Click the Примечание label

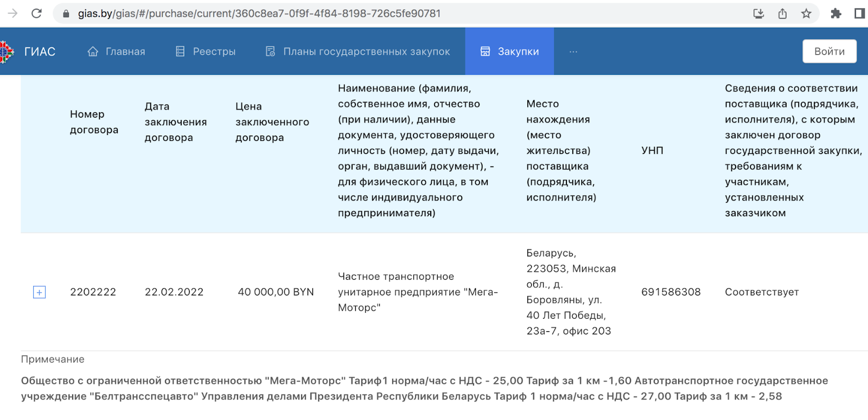[53, 359]
